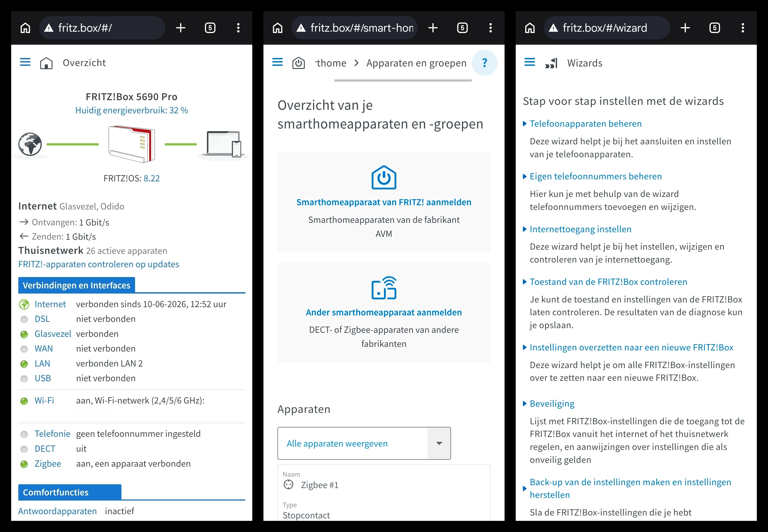768x532 pixels.
Task: Open LAN link
Action: click(42, 364)
